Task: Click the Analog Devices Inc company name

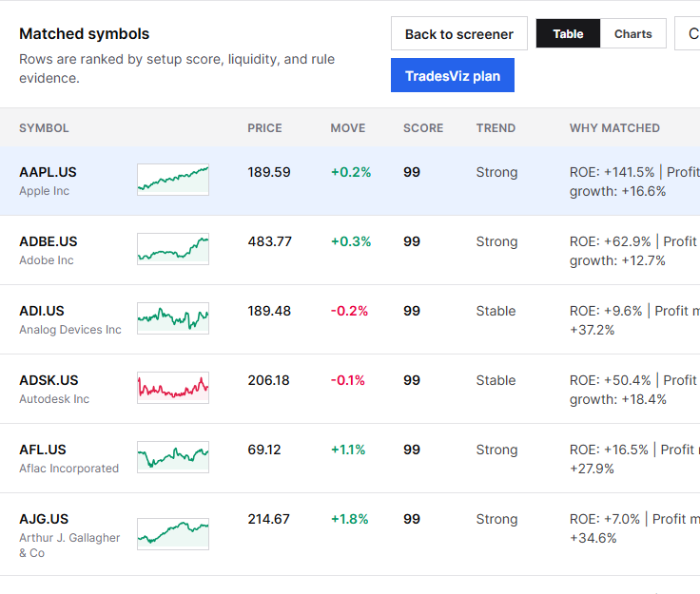Action: (x=70, y=330)
